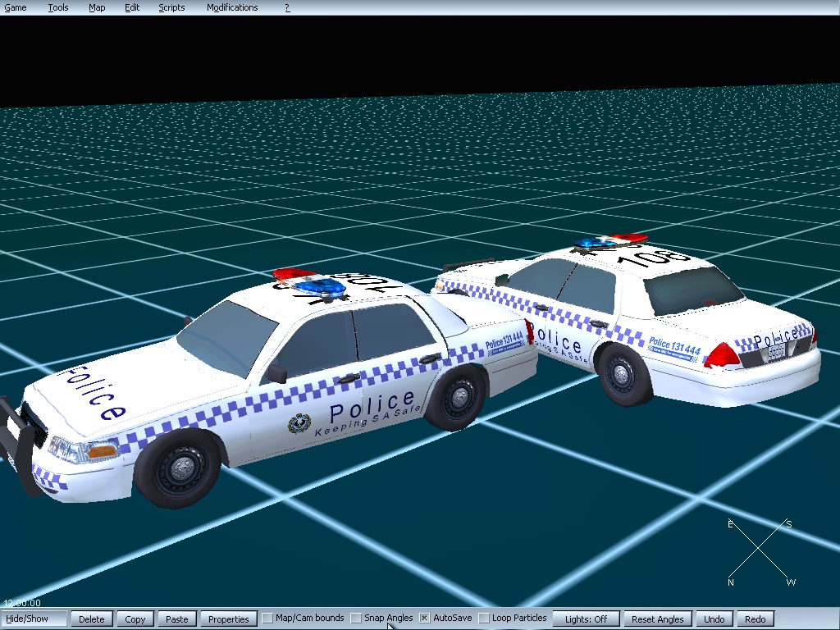
Task: Open the Scripts menu
Action: pos(171,7)
